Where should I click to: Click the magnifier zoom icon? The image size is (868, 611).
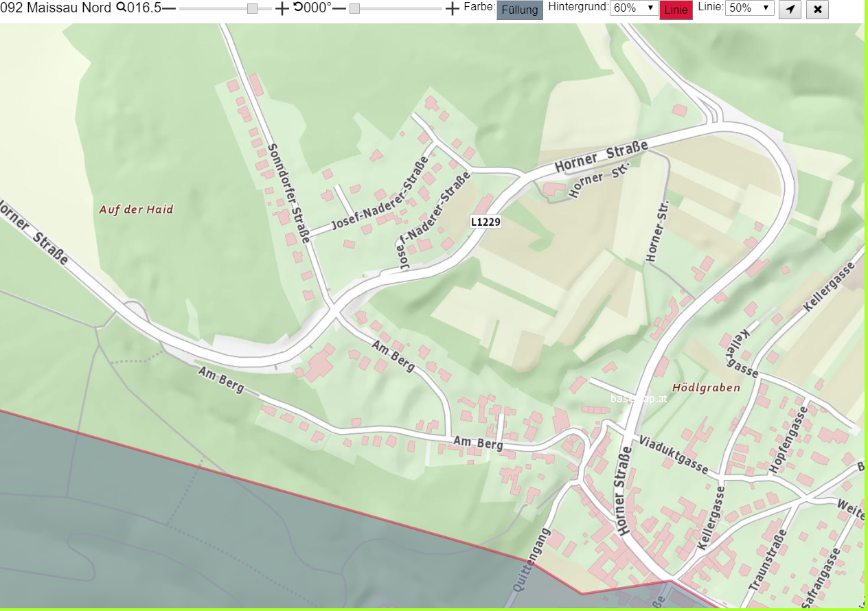[121, 8]
